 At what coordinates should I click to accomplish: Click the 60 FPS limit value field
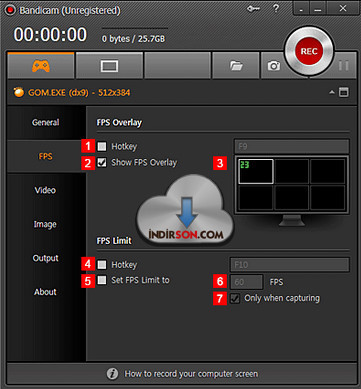coord(247,282)
